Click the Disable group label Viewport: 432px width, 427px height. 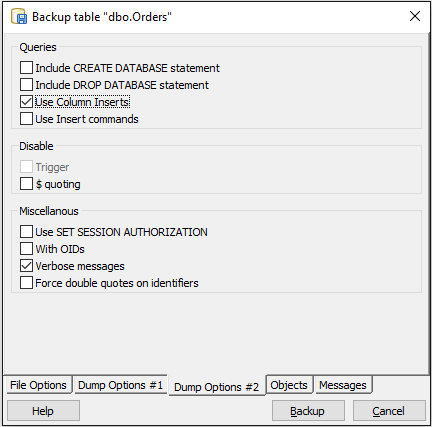(x=36, y=146)
